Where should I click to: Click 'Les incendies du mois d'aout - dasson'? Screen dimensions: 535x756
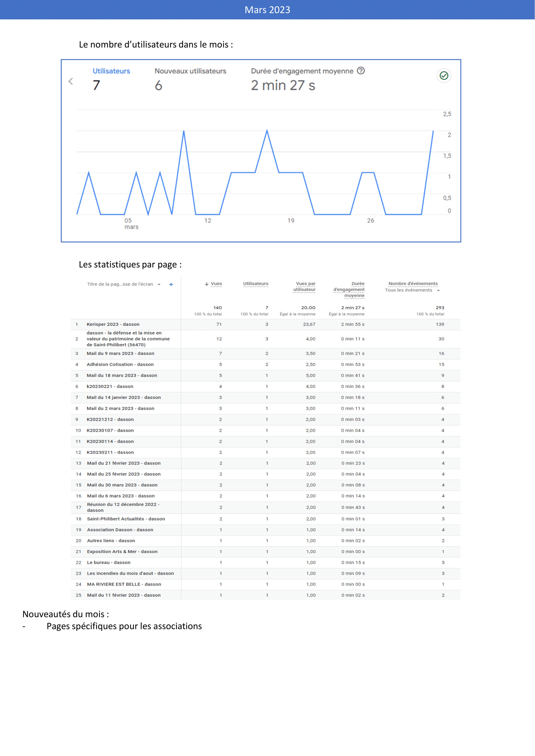coord(130,574)
